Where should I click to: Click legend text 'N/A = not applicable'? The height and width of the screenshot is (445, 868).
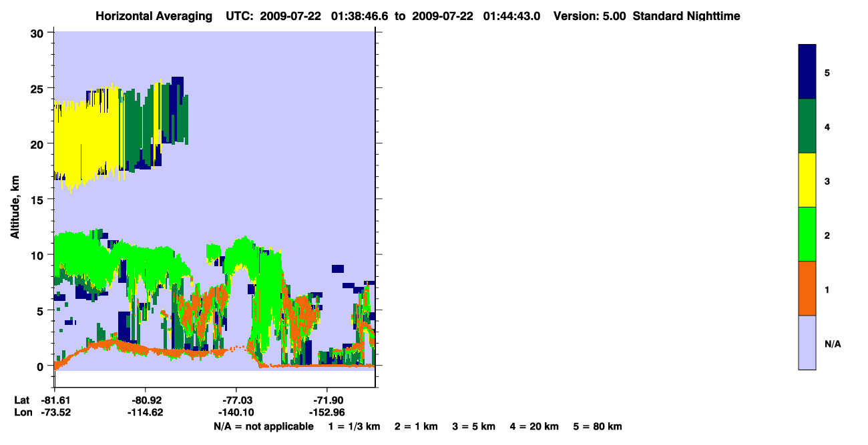[264, 426]
